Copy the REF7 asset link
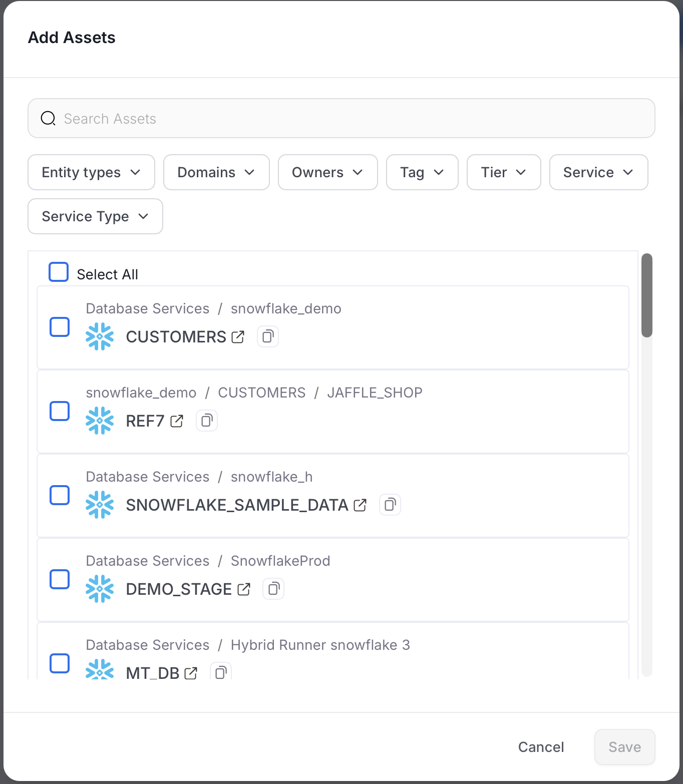Image resolution: width=683 pixels, height=784 pixels. coord(207,421)
